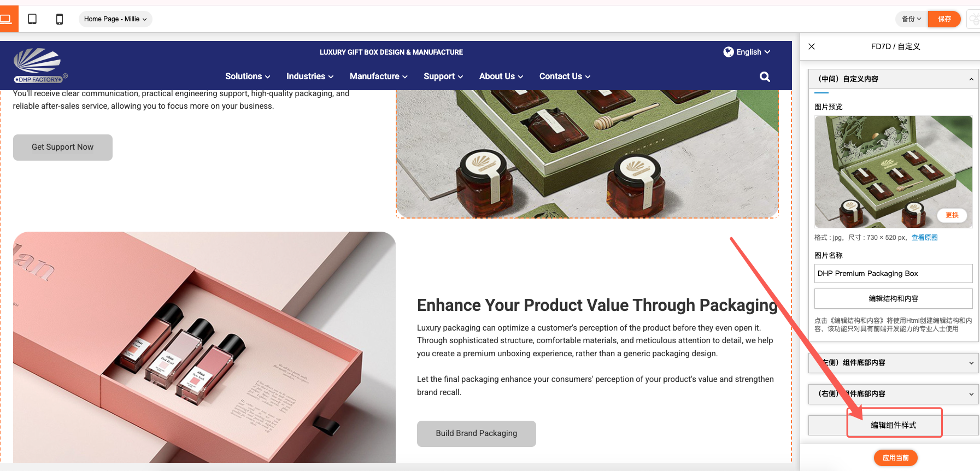This screenshot has height=471, width=980.
Task: Click the 更换 button on image preview
Action: [x=952, y=215]
